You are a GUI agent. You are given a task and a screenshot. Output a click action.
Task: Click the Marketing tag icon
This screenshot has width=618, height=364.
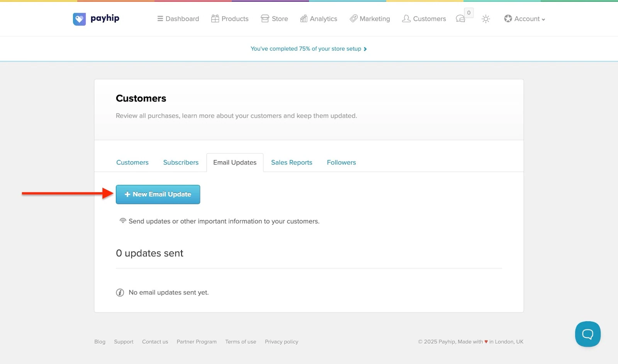[353, 19]
